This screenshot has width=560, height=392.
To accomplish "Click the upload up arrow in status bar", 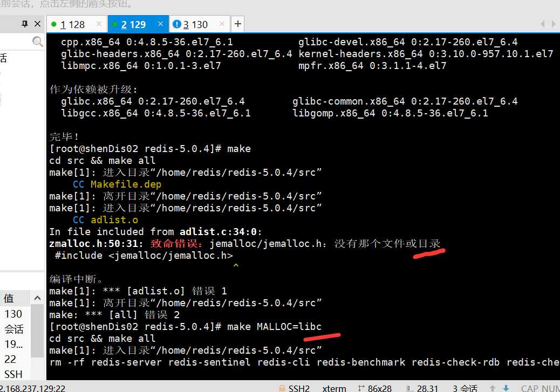I will click(x=493, y=388).
